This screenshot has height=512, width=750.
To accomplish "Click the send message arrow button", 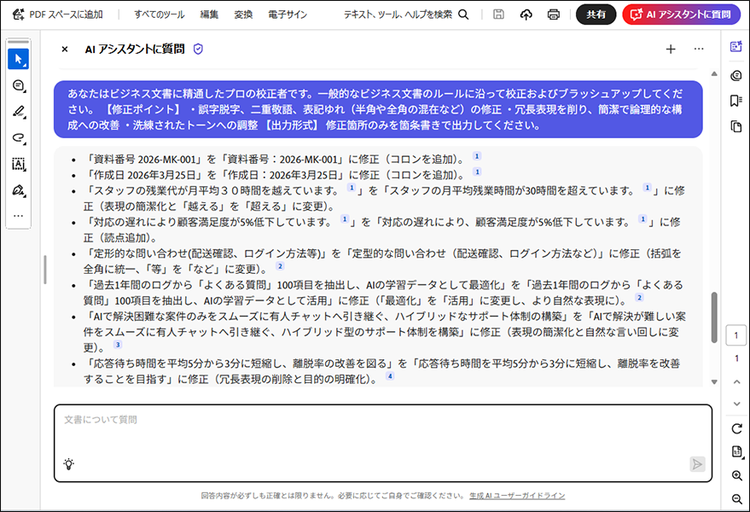I will tap(697, 464).
